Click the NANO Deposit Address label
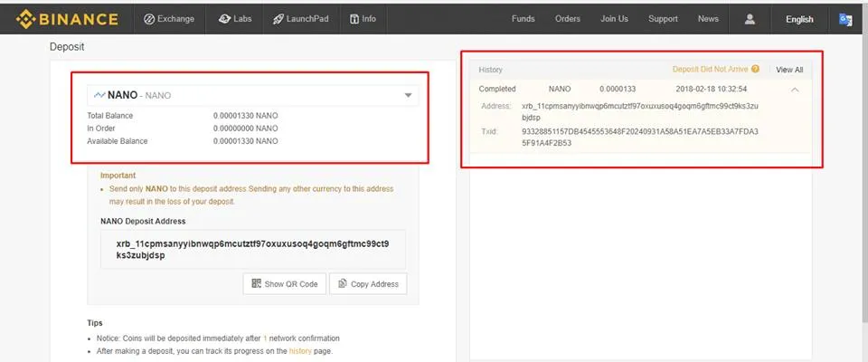Screen dimensions: 868x362 [x=143, y=221]
